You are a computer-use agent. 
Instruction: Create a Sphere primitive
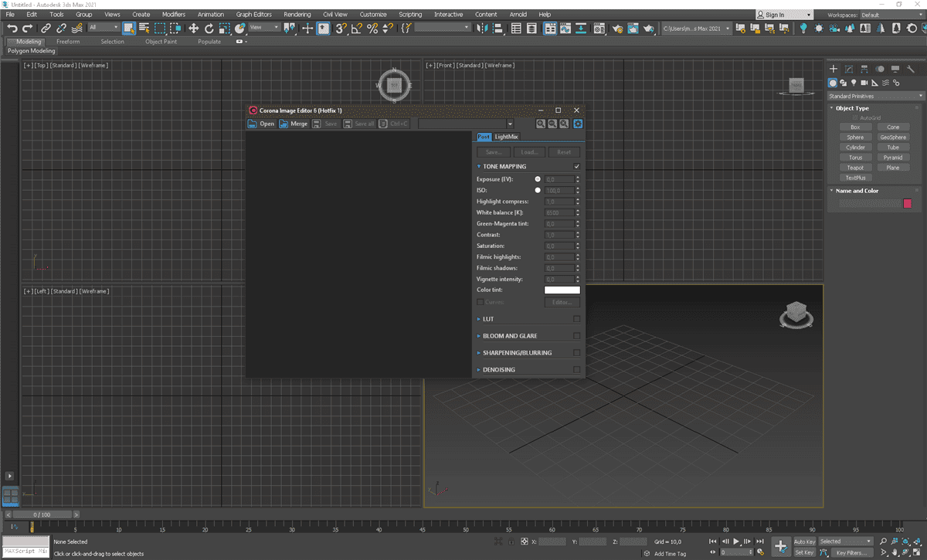tap(854, 137)
